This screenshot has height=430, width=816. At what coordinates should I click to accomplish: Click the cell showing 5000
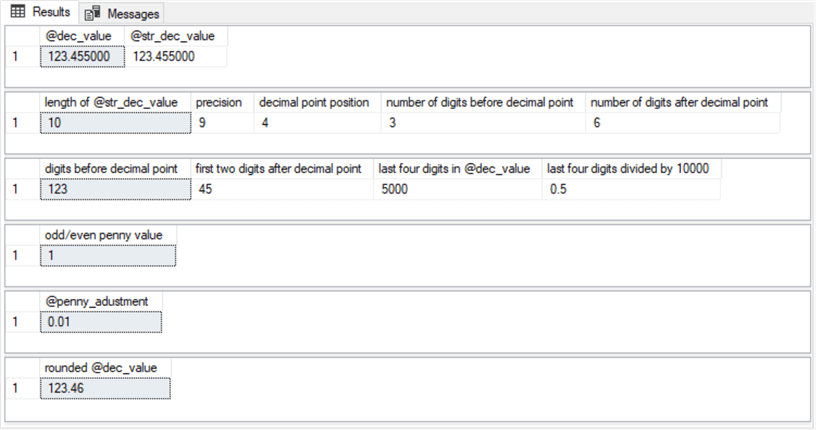tap(457, 188)
